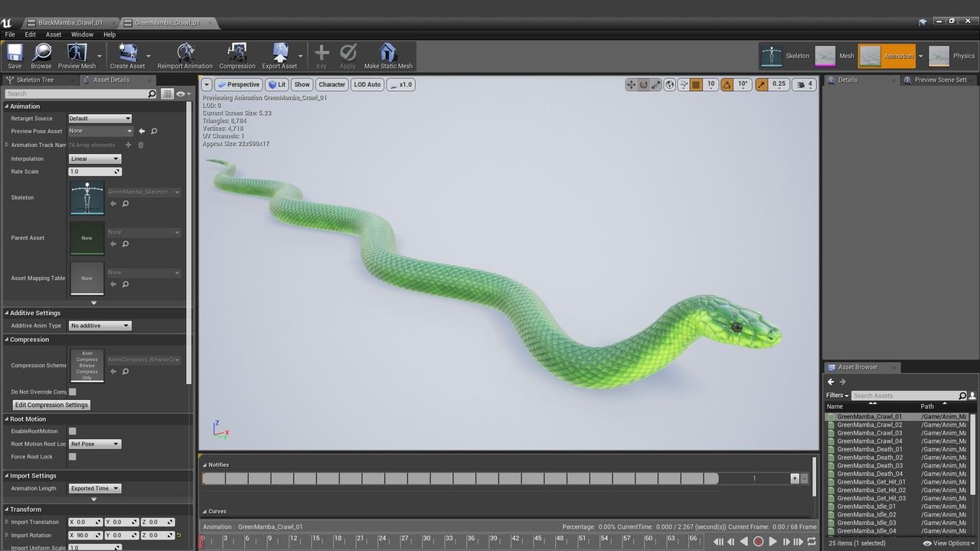Click the Export Asset icon

[279, 54]
